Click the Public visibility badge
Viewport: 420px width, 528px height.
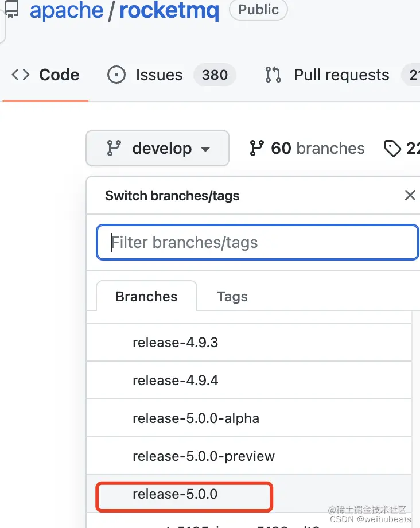click(x=258, y=10)
